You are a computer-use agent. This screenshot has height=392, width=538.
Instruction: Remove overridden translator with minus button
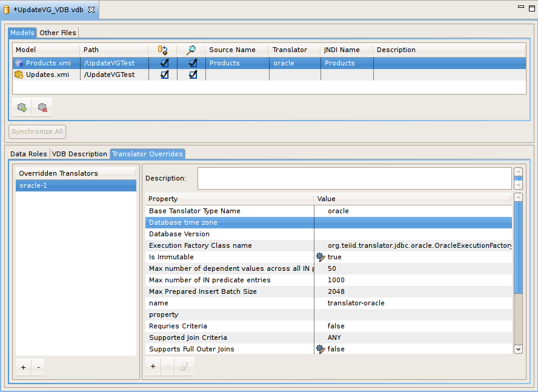point(38,367)
